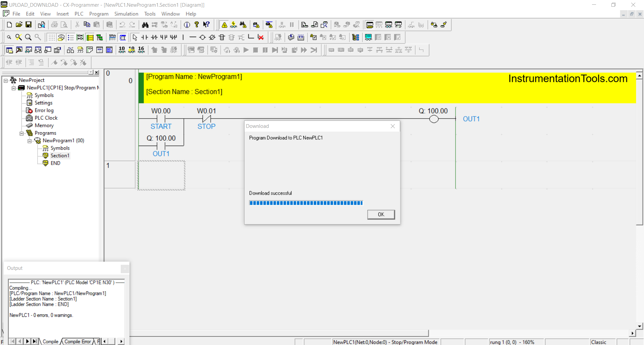Close the Download dialog with X
The width and height of the screenshot is (644, 345).
393,126
